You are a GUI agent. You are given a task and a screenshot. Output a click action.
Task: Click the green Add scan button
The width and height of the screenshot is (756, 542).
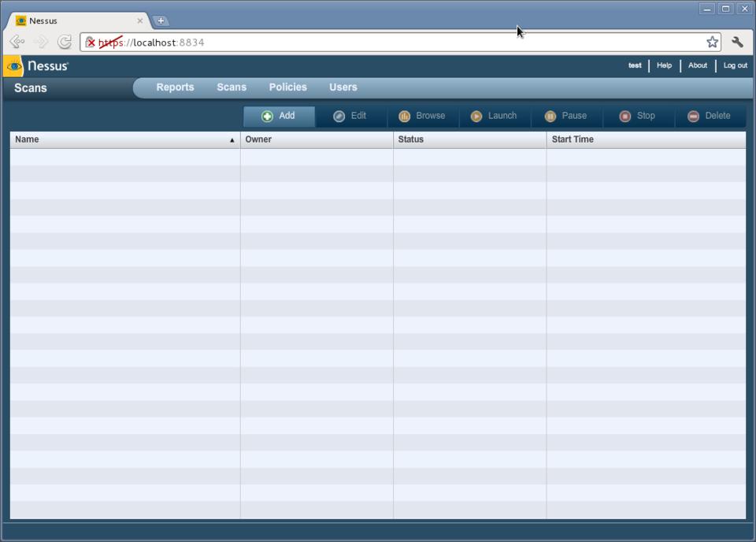[279, 116]
